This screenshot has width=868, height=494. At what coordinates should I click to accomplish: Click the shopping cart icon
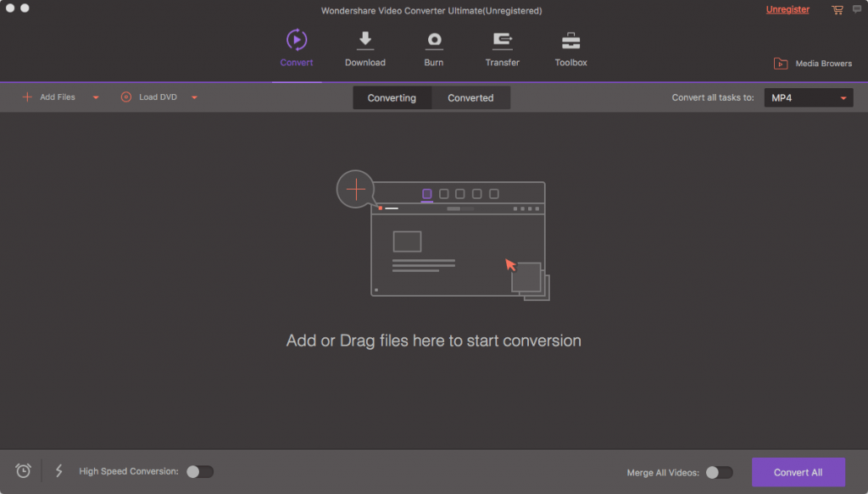click(837, 10)
